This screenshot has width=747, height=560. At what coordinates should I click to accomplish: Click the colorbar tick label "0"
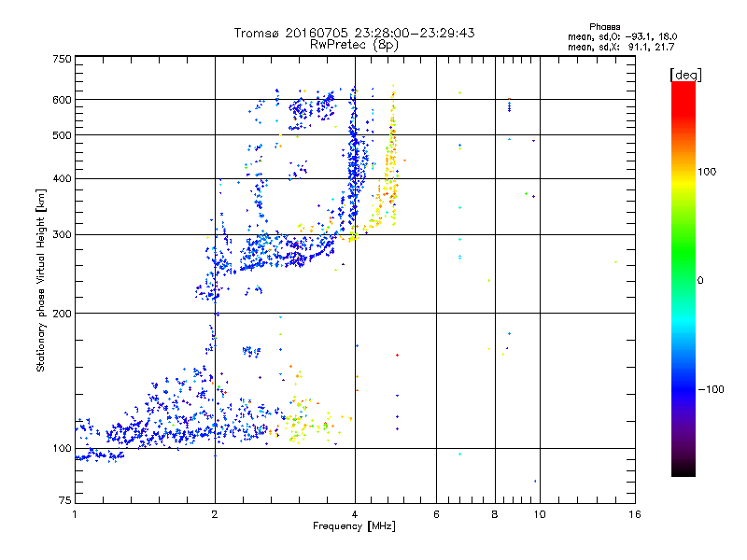click(700, 281)
